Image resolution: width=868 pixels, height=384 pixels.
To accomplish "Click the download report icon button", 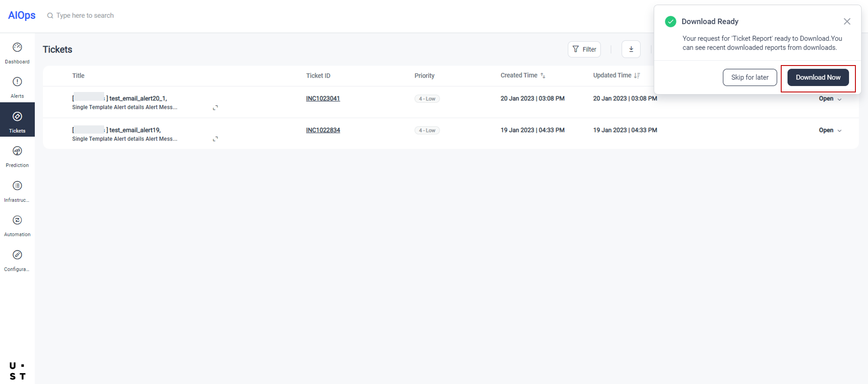I will point(631,49).
